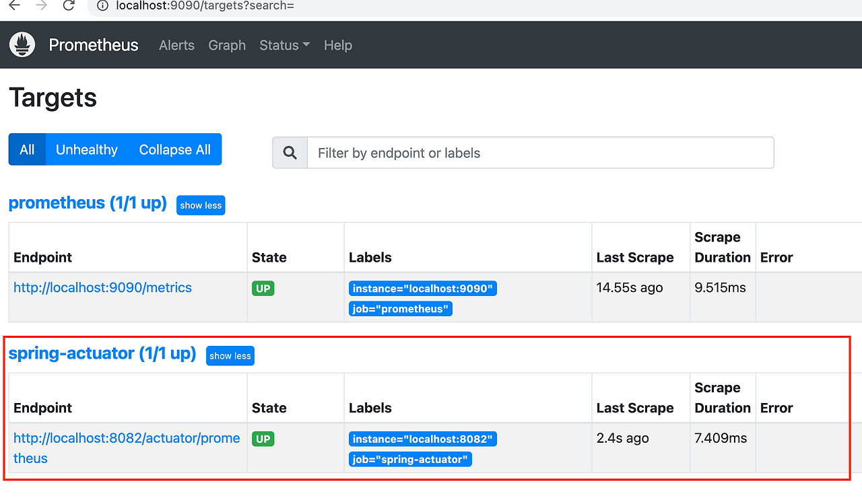Image resolution: width=862 pixels, height=504 pixels.
Task: Toggle Collapse All targets
Action: [174, 149]
